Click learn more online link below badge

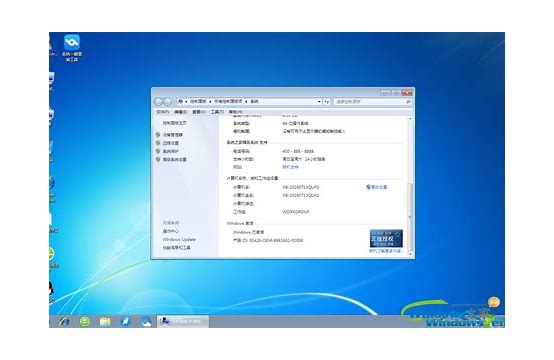[x=385, y=251]
